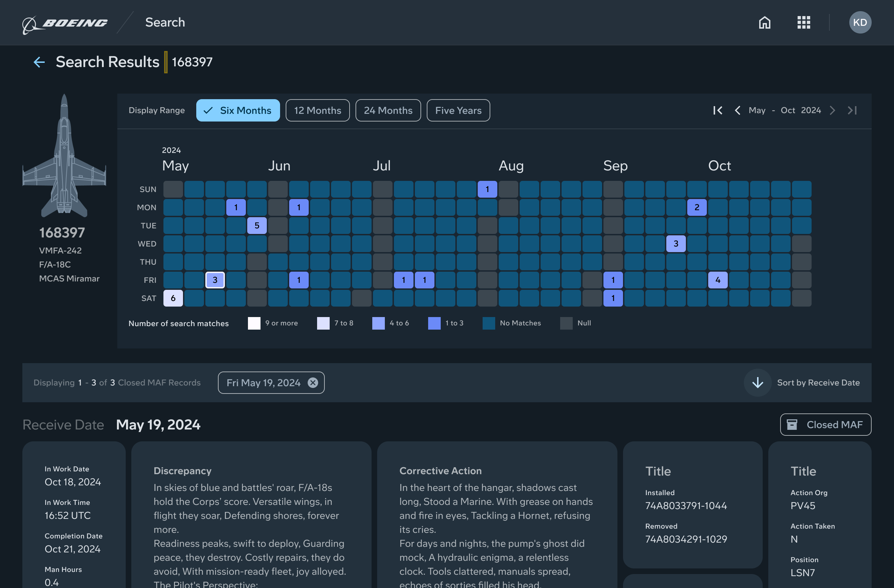This screenshot has width=894, height=588.
Task: Click the Null legend swatch
Action: (566, 323)
